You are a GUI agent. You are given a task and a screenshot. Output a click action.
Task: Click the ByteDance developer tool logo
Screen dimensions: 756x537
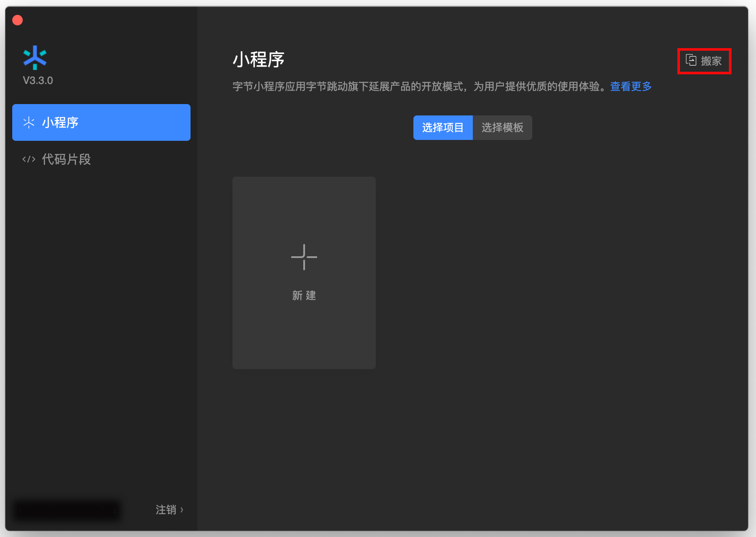pyautogui.click(x=35, y=57)
